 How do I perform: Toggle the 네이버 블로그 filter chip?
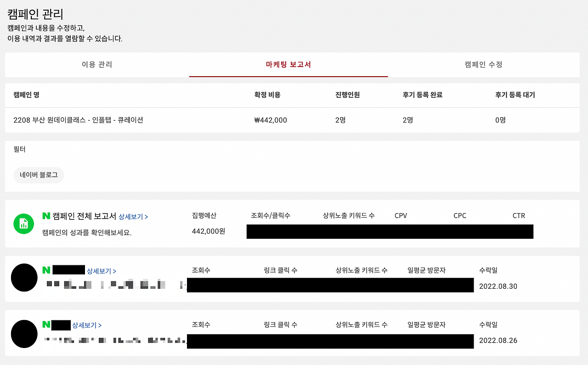coord(39,175)
